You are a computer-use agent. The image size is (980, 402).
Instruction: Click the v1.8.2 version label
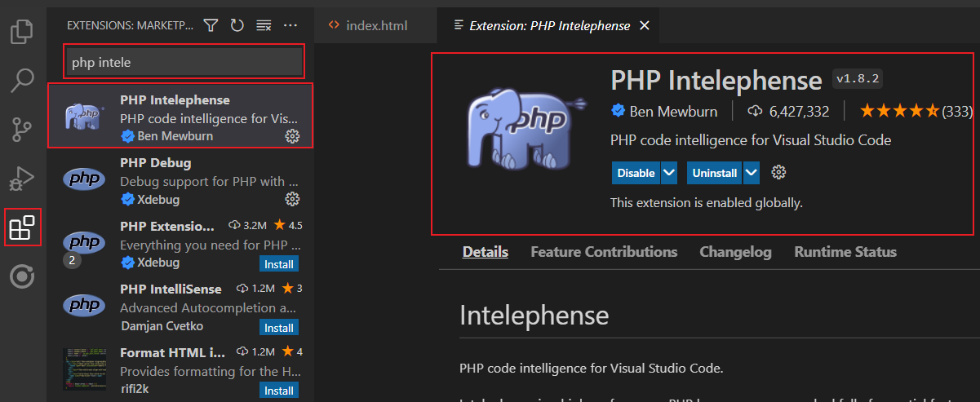[x=858, y=78]
